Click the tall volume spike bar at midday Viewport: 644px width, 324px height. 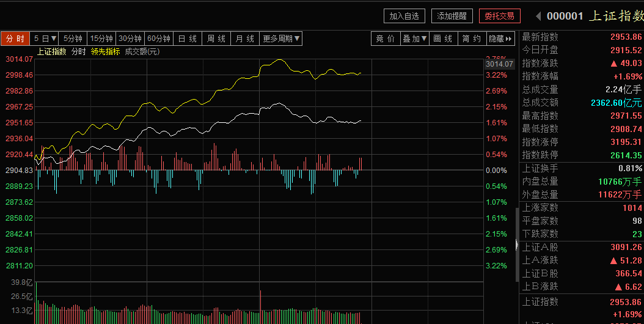(x=260, y=307)
